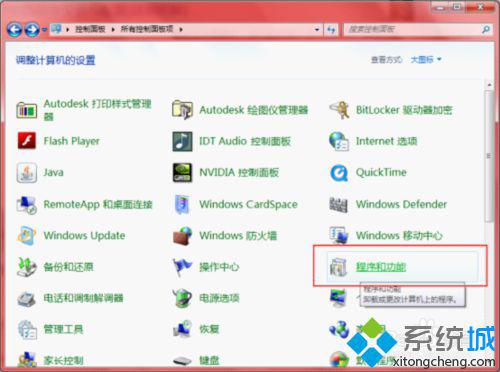Click the vertical scrollbar thumb
This screenshot has height=372, width=500.
(489, 156)
